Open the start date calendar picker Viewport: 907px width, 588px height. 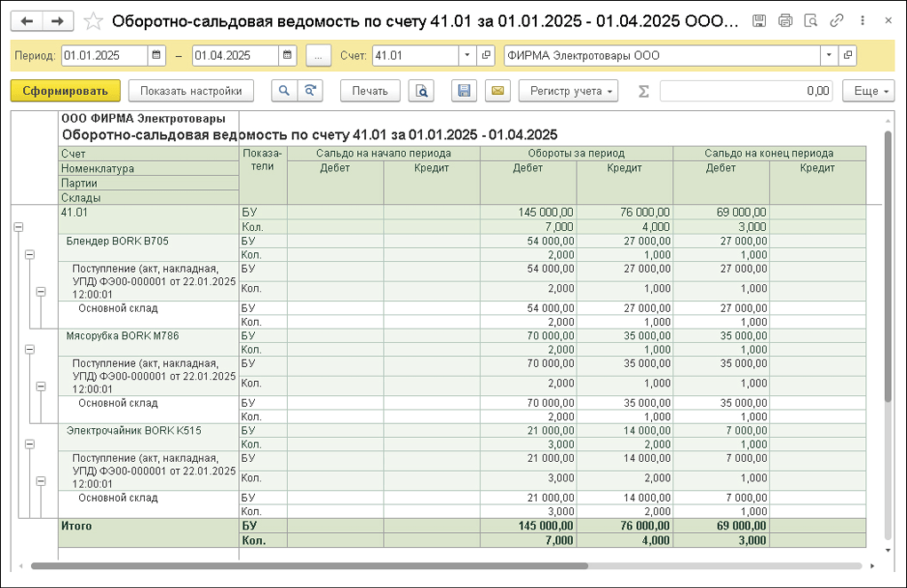[x=157, y=56]
